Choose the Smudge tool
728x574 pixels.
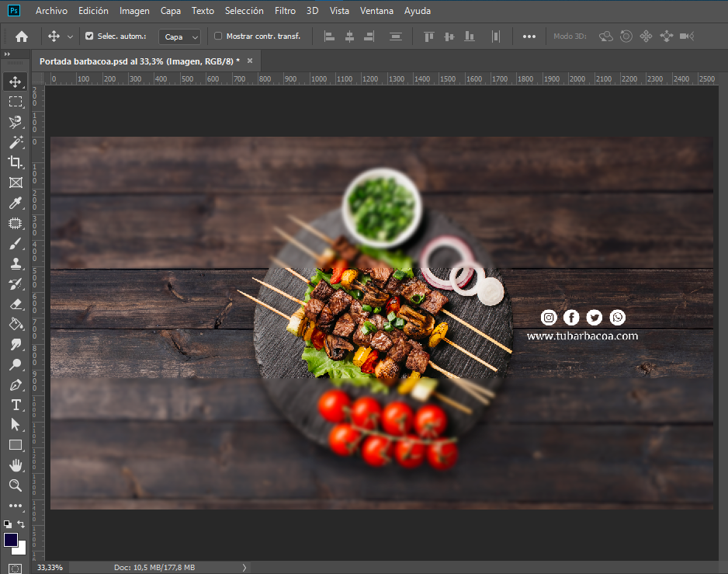16,344
